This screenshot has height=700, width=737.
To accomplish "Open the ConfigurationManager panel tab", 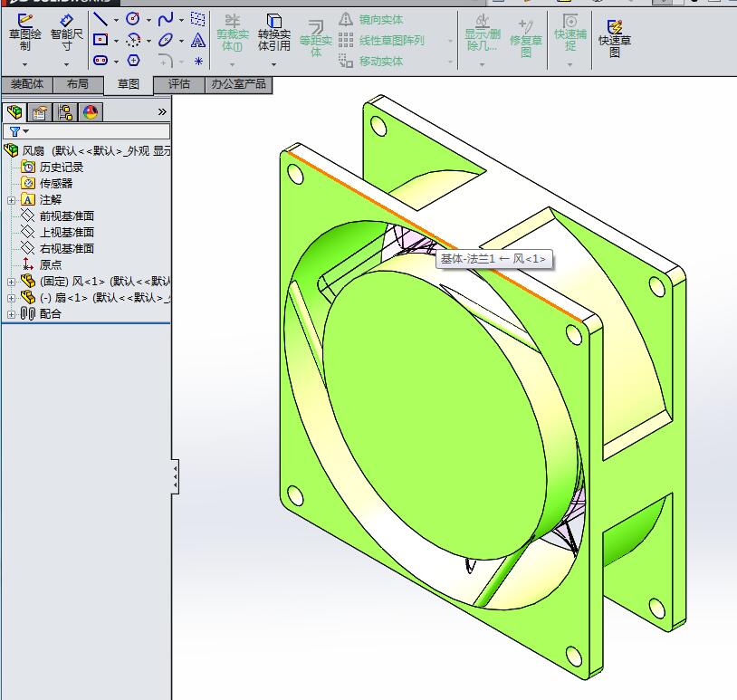I will (x=65, y=112).
